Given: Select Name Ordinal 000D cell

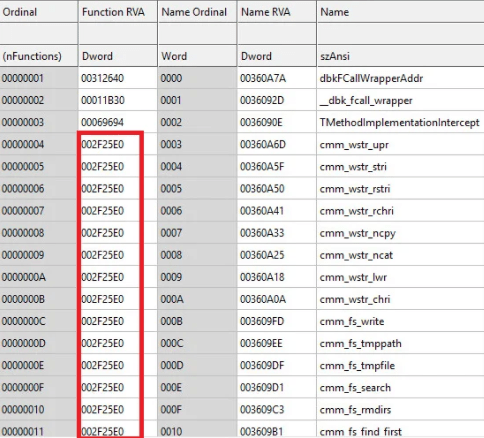Looking at the screenshot, I should [x=197, y=365].
